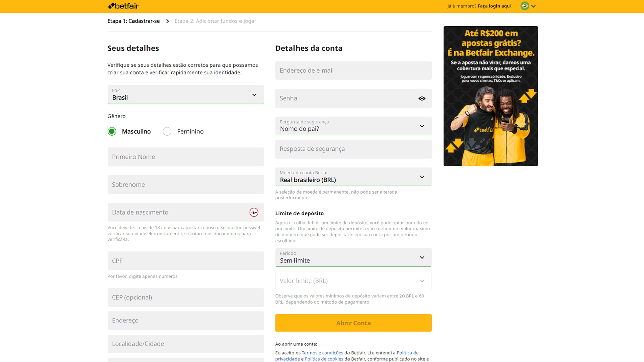This screenshot has width=644, height=362.
Task: Focus the Endereço input field
Action: point(185,321)
